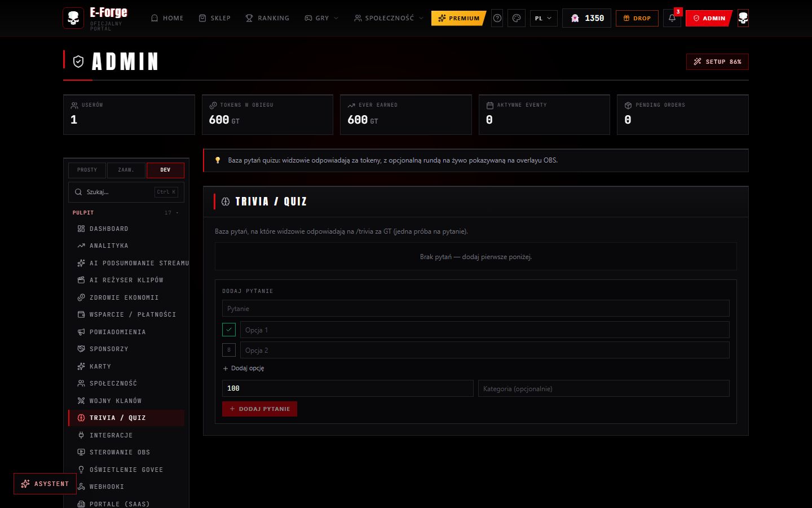Image resolution: width=812 pixels, height=508 pixels.
Task: Click the Setup 86% progress button
Action: (x=717, y=62)
